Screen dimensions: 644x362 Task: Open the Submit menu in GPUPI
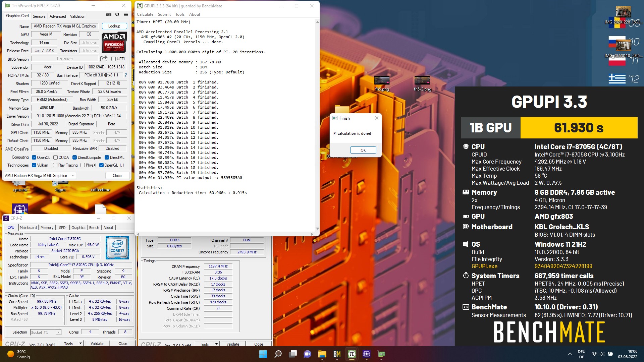coord(164,14)
